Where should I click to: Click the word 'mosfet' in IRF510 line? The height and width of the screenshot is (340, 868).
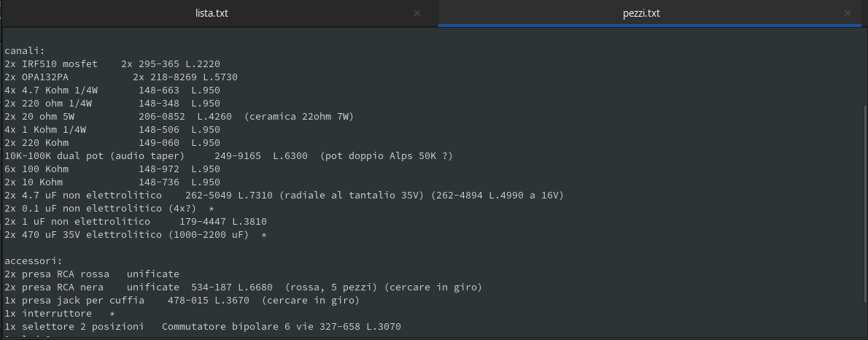tap(80, 64)
